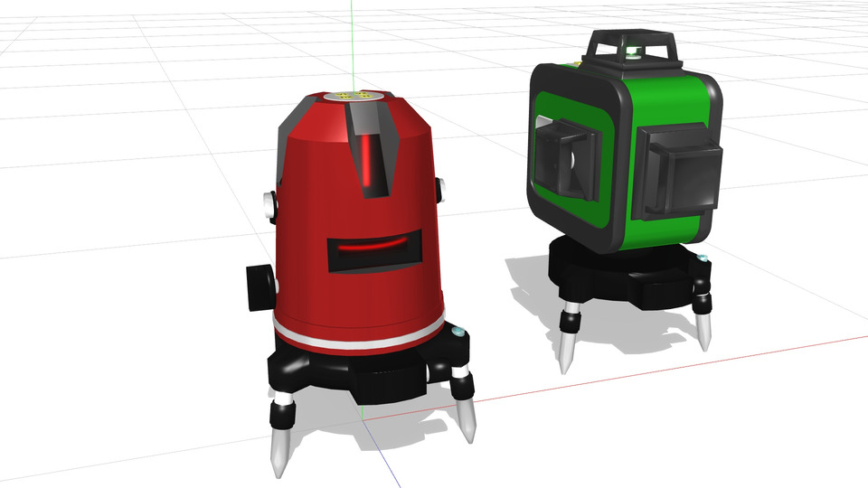Select the cyan adjustment screw on red base
This screenshot has height=488, width=868.
(x=458, y=334)
